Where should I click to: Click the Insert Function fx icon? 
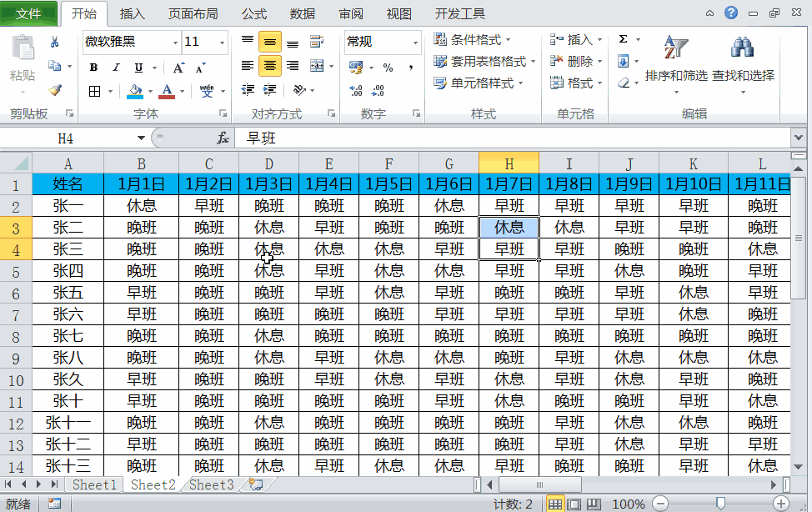point(222,138)
